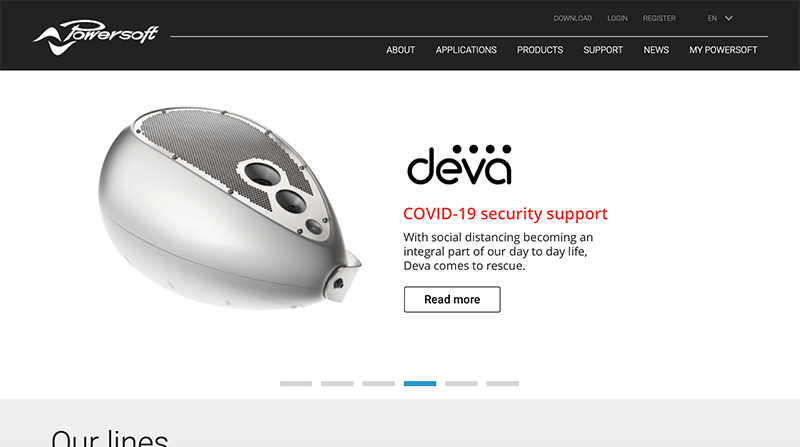Screen dimensions: 800x447
Task: Click the Powersoft logo
Action: 96,37
